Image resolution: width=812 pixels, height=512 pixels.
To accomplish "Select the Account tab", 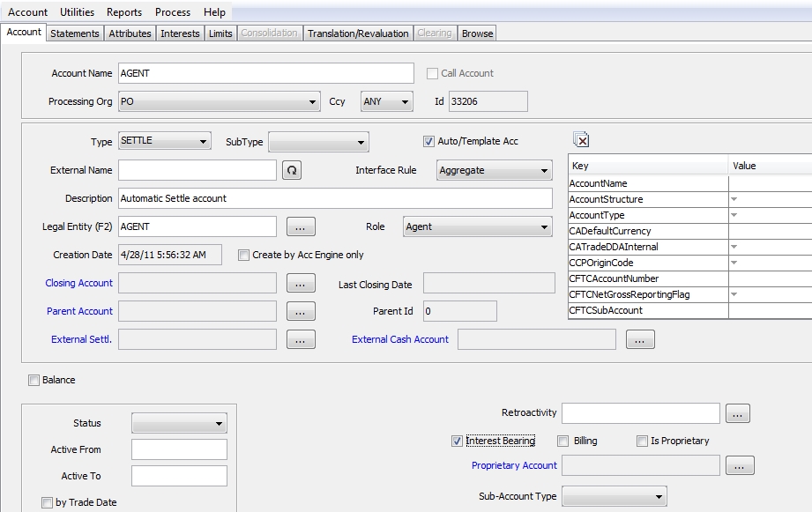I will click(x=24, y=32).
